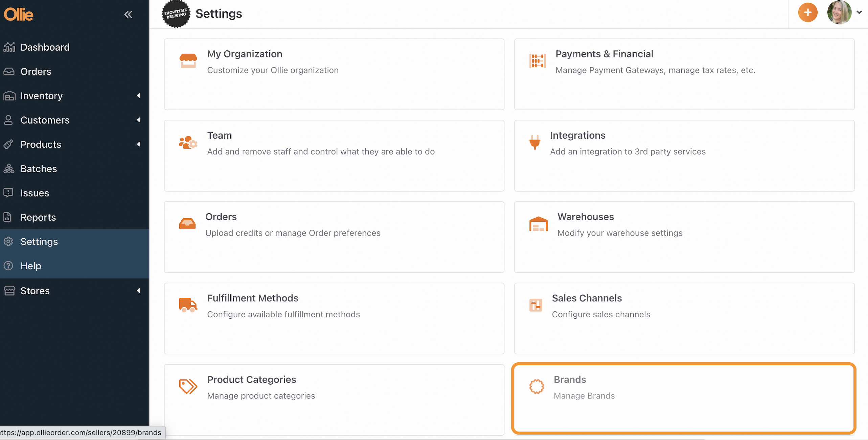868x440 pixels.
Task: Collapse the sidebar with double-chevron icon
Action: [x=128, y=14]
